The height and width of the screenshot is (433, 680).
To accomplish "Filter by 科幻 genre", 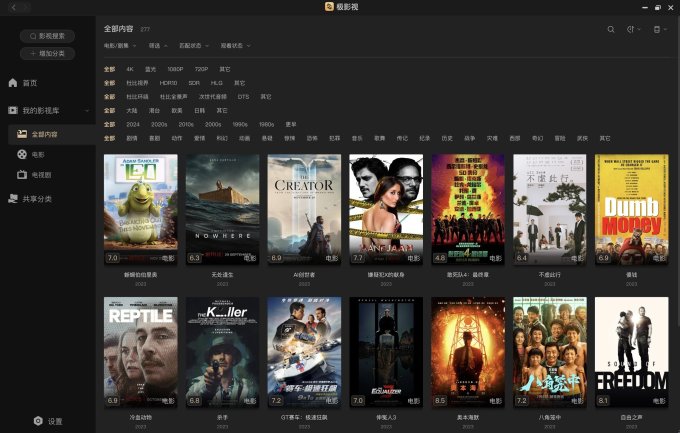I will (x=222, y=138).
